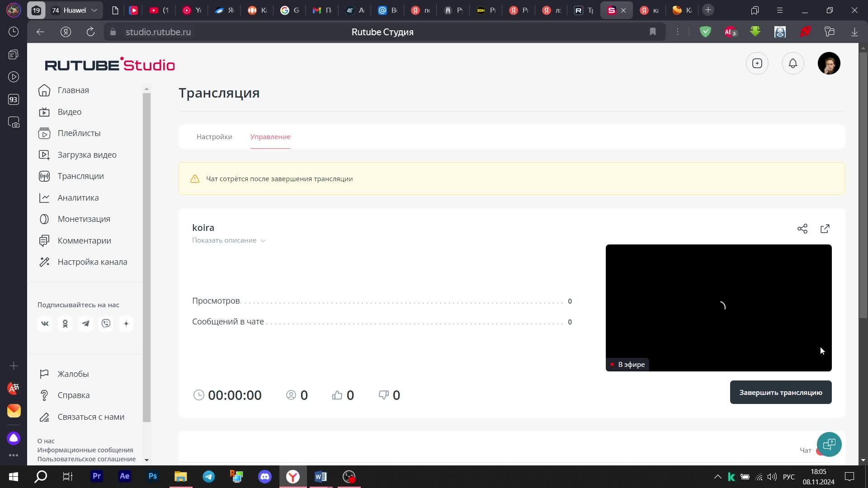Screen dimensions: 868x488
Task: Open the user profile avatar
Action: (828, 64)
